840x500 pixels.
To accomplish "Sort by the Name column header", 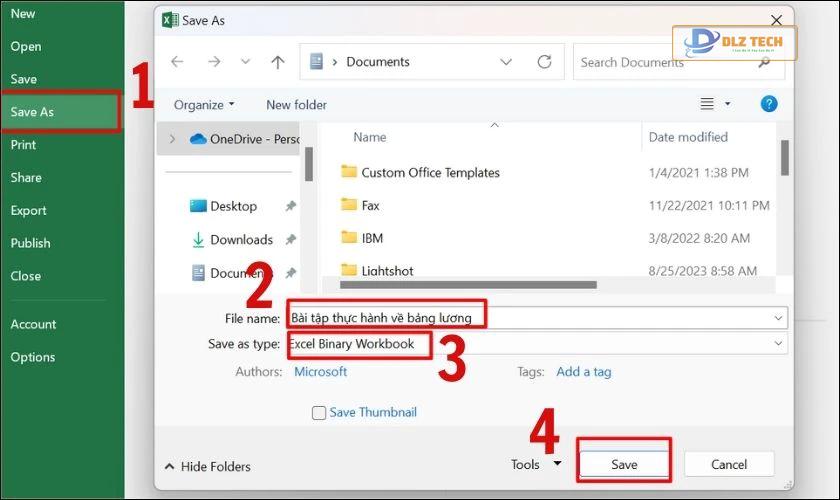I will coord(370,137).
